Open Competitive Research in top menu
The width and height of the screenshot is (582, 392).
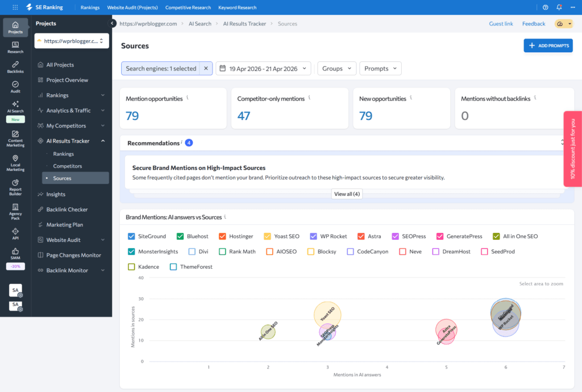[x=188, y=7]
